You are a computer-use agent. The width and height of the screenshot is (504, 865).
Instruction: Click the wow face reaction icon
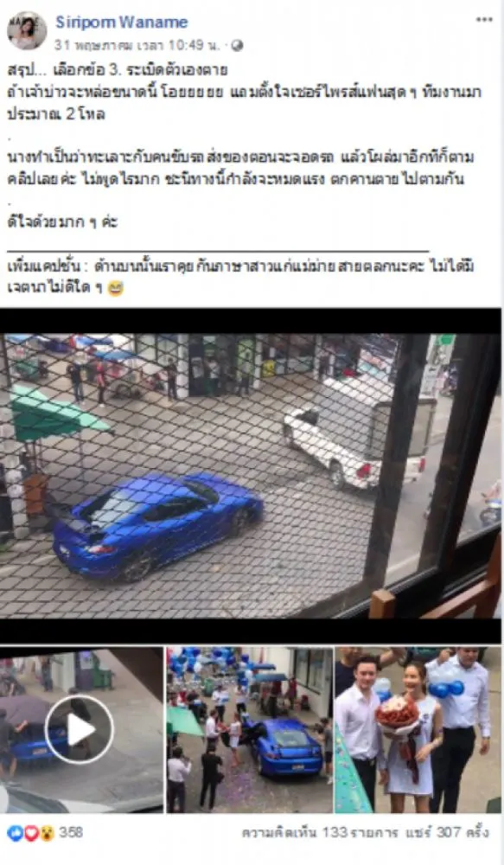click(47, 833)
